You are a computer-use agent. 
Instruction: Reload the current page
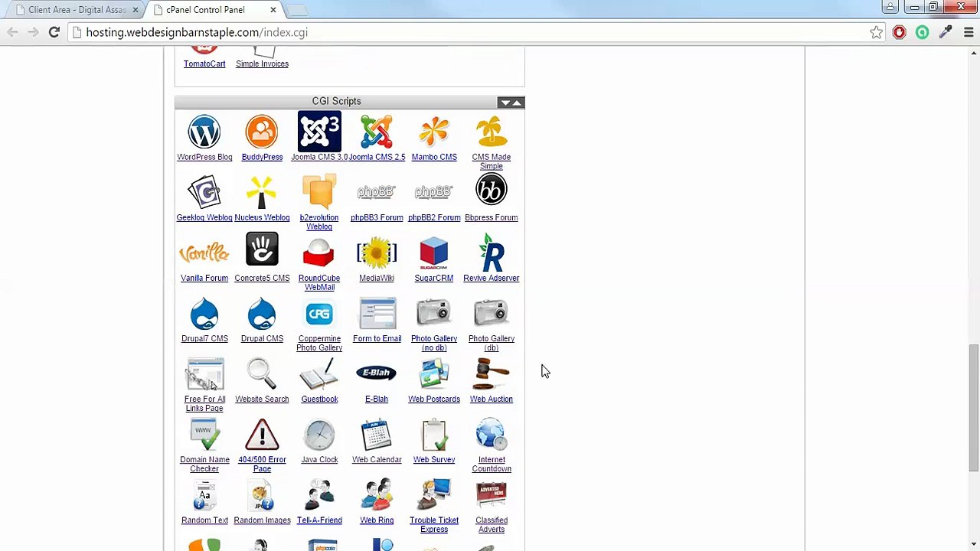tap(54, 32)
